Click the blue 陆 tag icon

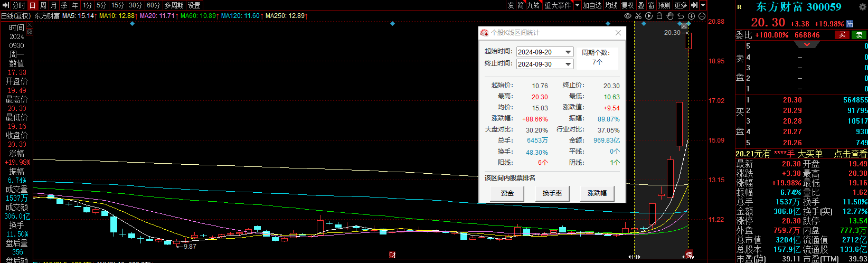850,24
